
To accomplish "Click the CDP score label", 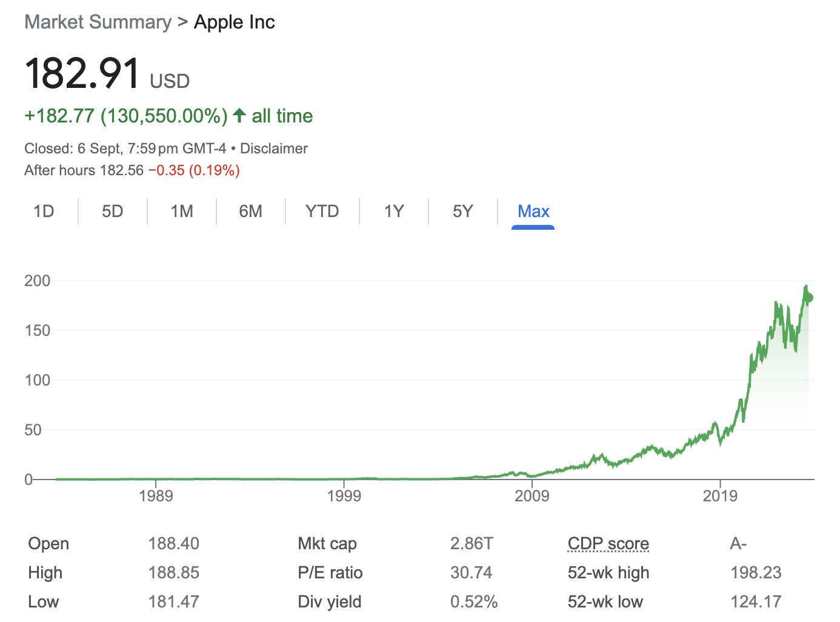I will coord(608,544).
